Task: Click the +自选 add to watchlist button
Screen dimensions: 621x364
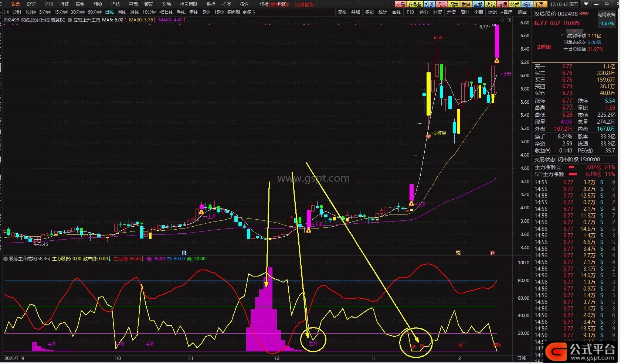Action: point(506,12)
